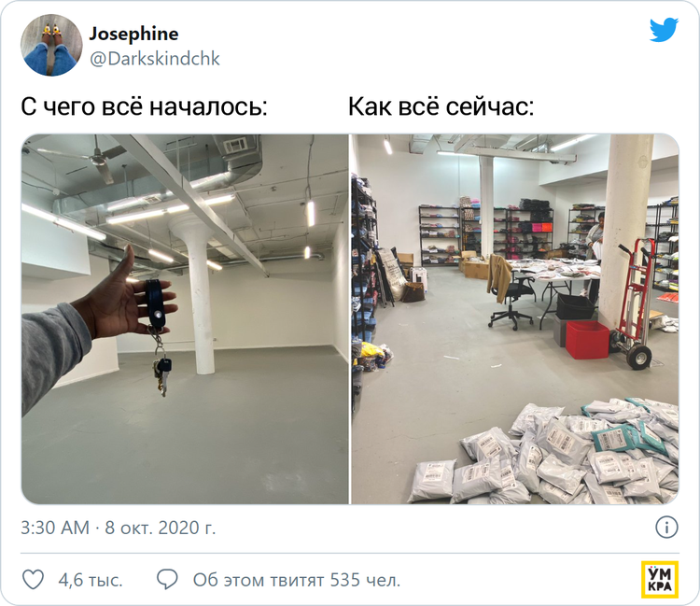Click the 8 окт. 2020 г. date
Image resolution: width=700 pixels, height=606 pixels.
click(161, 528)
